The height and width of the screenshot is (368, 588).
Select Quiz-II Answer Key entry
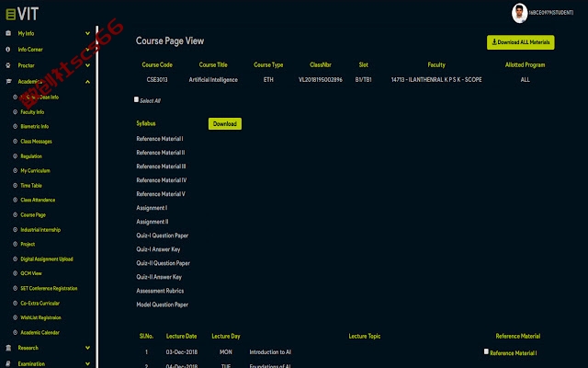click(x=159, y=277)
